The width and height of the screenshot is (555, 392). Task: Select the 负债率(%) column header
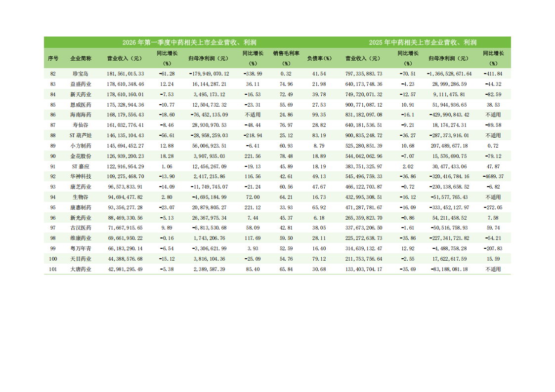coord(319,58)
